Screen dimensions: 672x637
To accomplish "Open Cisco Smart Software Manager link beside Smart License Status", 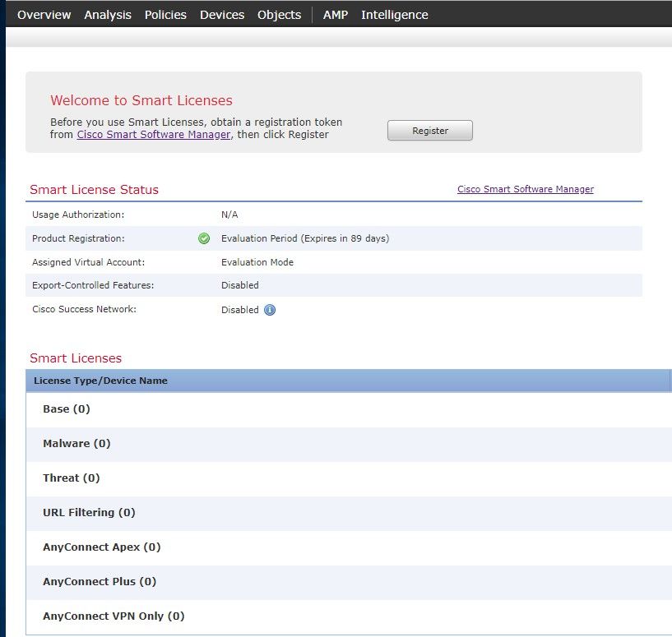I will point(526,189).
